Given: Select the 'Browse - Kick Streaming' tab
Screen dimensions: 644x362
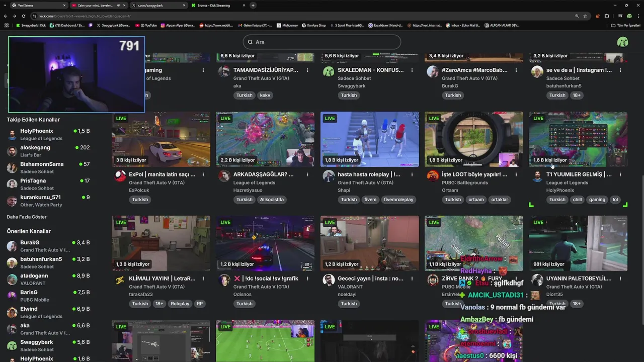Looking at the screenshot, I should point(219,6).
